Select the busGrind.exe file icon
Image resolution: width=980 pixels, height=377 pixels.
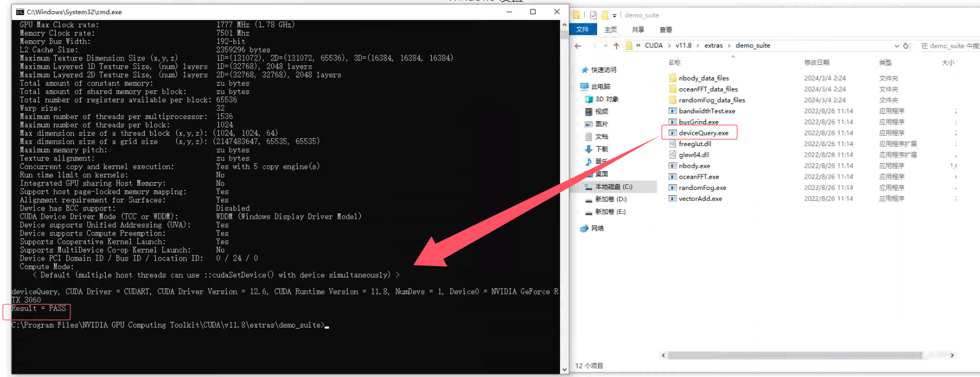point(673,122)
